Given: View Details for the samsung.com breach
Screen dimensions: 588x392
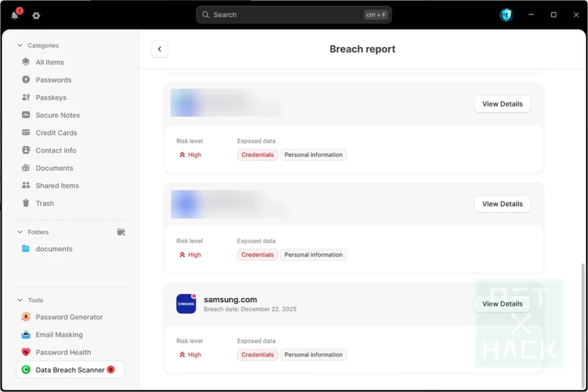Looking at the screenshot, I should click(502, 304).
